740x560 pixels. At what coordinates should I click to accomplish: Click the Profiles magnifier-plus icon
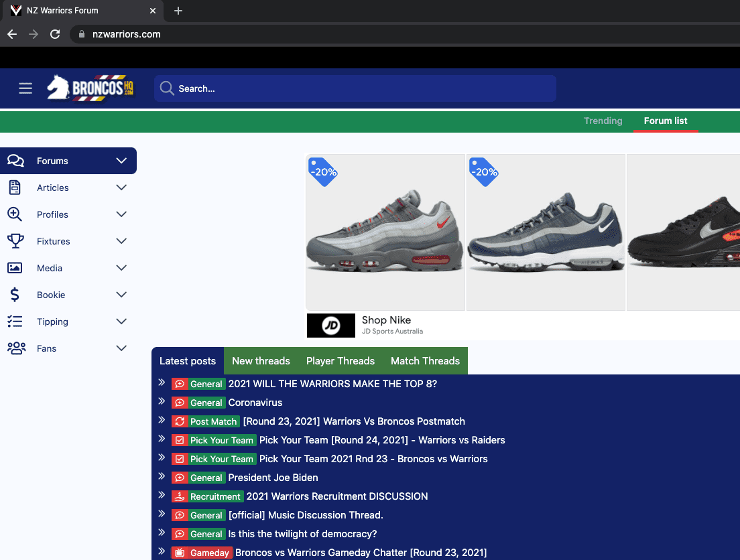[x=15, y=214]
